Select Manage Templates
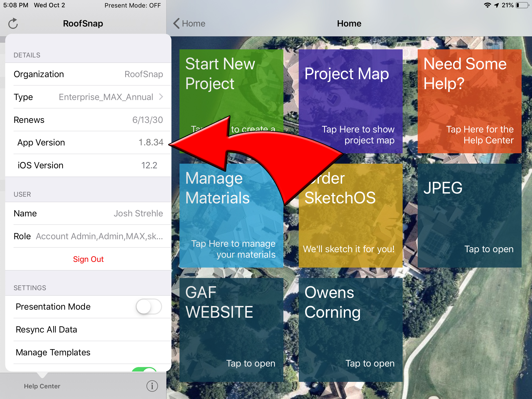 88,352
